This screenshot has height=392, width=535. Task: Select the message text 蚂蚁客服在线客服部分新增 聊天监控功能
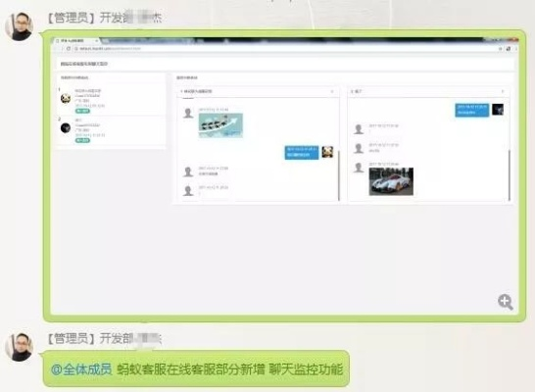point(229,369)
